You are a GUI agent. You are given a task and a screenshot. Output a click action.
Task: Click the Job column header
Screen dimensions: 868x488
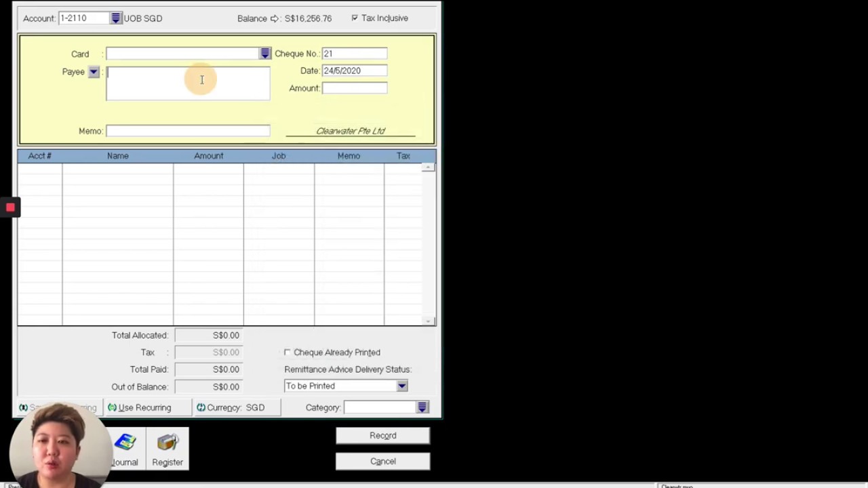(x=279, y=156)
